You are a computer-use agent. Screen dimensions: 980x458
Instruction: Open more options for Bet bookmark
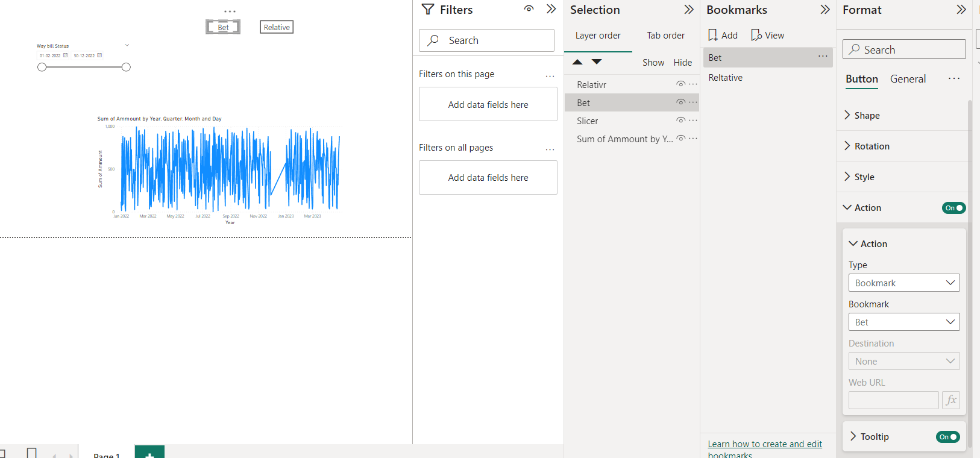coord(823,56)
